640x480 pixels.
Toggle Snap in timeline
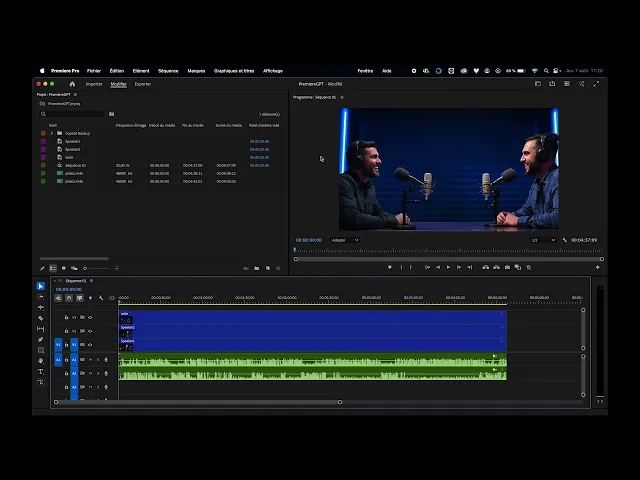(69, 298)
